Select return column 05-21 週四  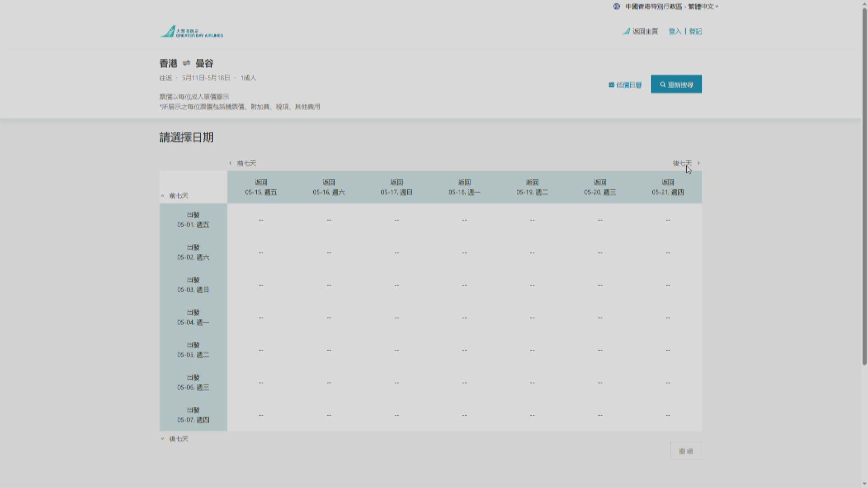(668, 187)
